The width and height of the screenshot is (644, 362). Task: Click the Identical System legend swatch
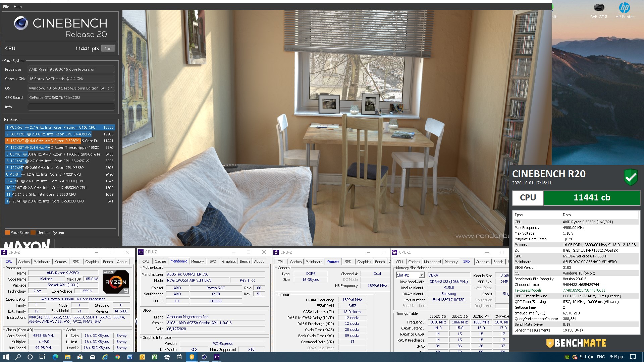[33, 233]
